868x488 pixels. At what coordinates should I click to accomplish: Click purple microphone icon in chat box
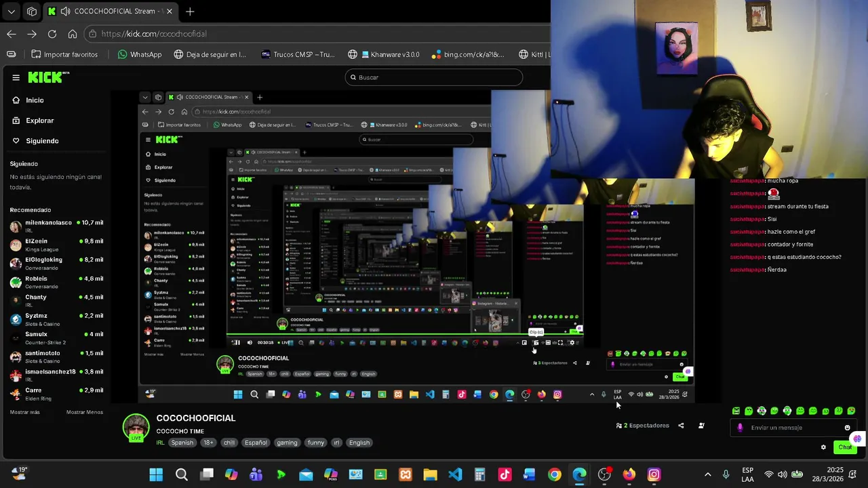[740, 428]
